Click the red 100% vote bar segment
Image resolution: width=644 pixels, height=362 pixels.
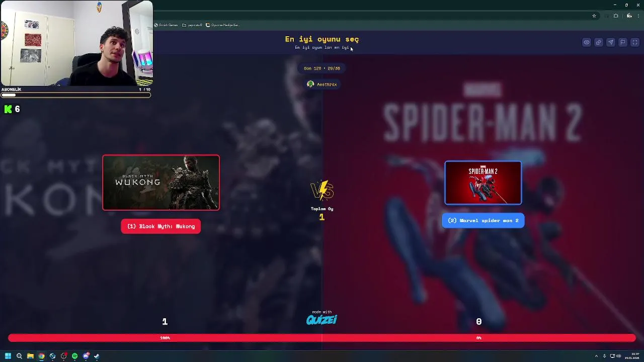[x=165, y=338]
